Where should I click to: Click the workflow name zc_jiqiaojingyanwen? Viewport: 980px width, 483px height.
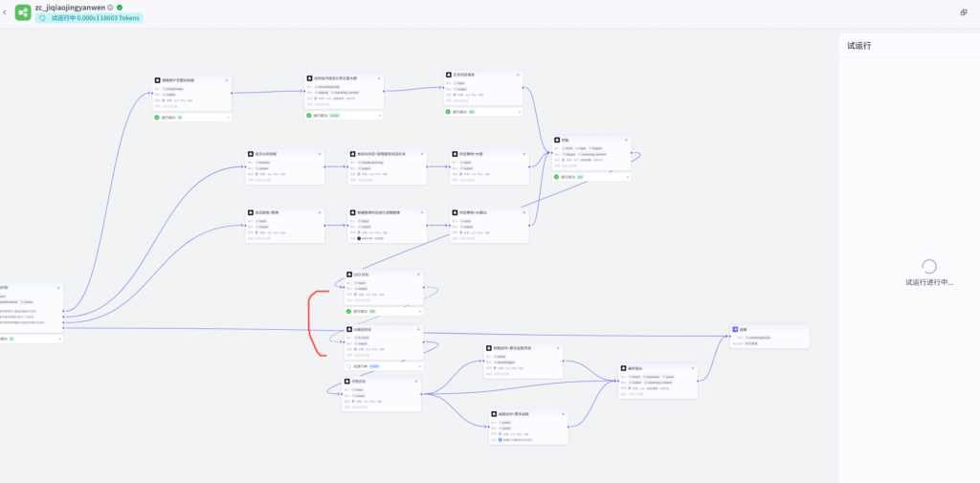click(x=70, y=7)
